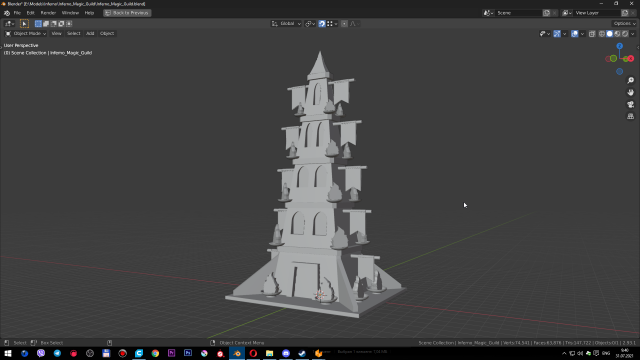Screen dimensions: 640x360
Task: Open object types visibility dropdown
Action: (544, 34)
